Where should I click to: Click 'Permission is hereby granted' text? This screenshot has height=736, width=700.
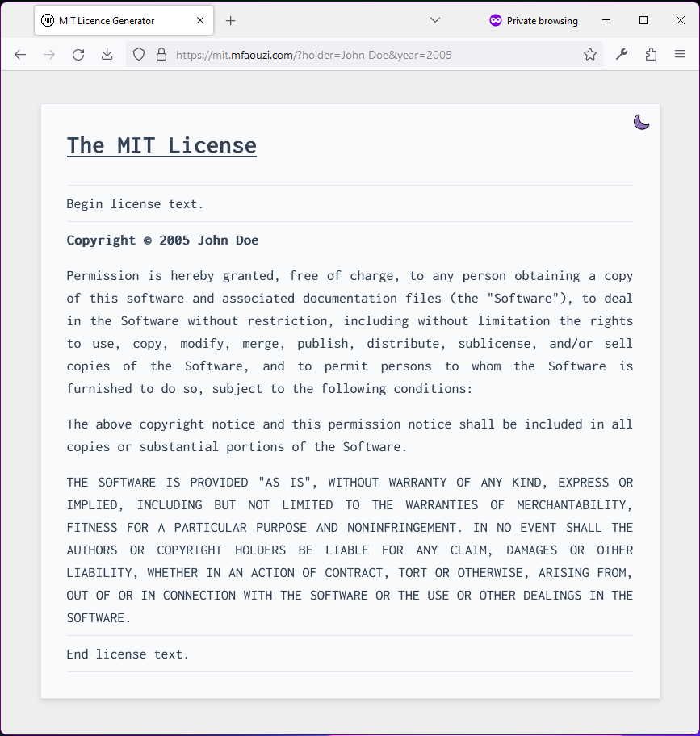[x=173, y=276]
